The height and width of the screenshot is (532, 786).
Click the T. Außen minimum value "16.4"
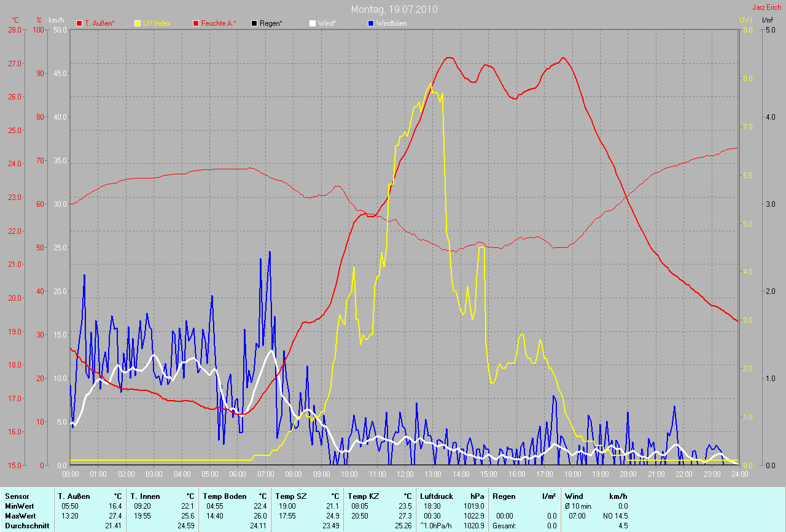[115, 506]
